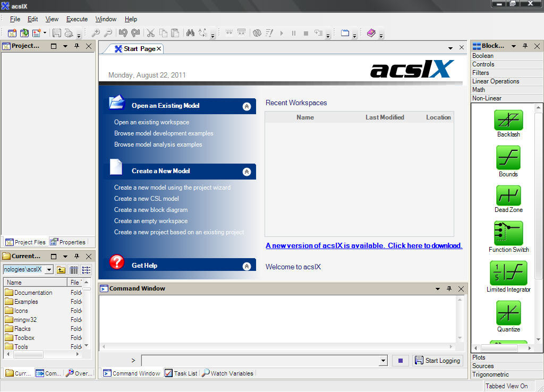Viewport: 544px width, 392px height.
Task: Click the Undo arrow icon
Action: pos(123,33)
